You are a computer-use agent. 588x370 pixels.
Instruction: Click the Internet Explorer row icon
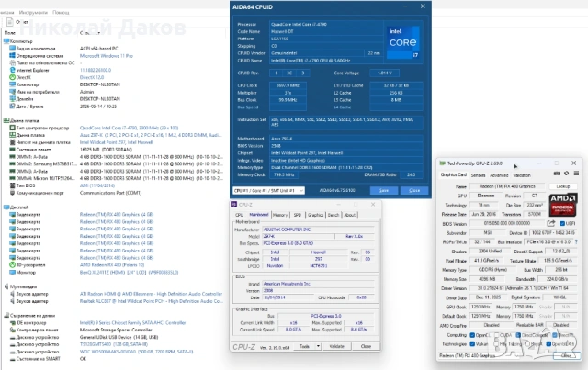click(x=12, y=70)
